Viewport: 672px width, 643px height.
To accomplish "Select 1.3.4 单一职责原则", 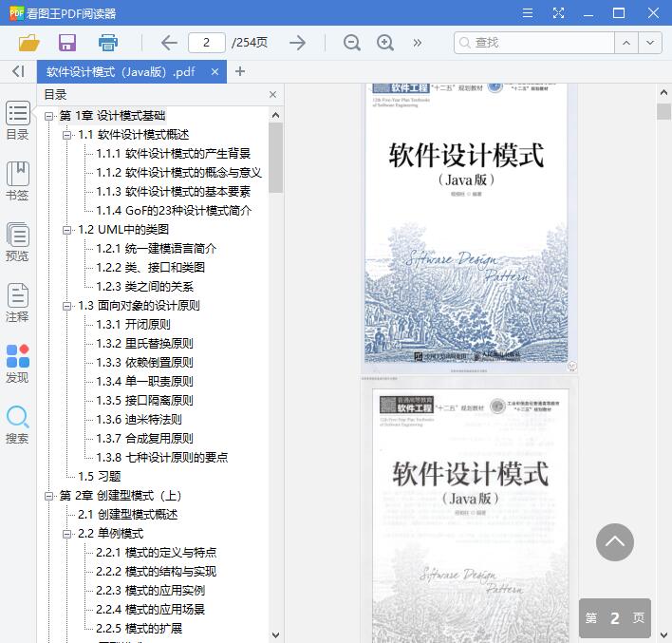I will click(144, 381).
